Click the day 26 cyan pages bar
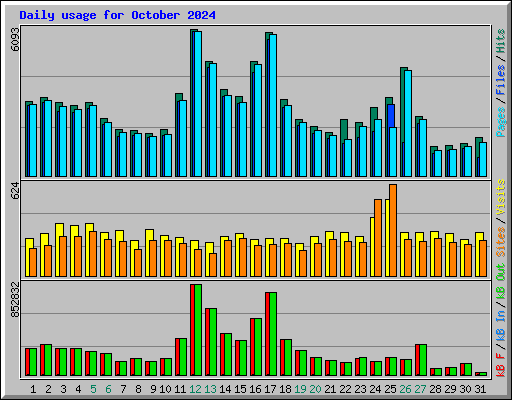 [408, 123]
